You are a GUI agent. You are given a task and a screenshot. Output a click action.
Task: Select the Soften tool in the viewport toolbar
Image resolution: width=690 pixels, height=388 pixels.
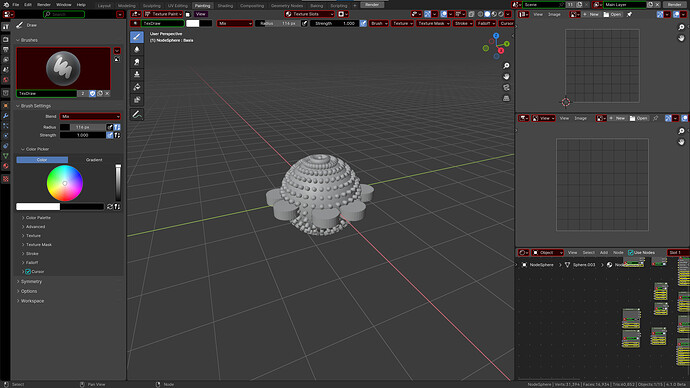pos(137,50)
